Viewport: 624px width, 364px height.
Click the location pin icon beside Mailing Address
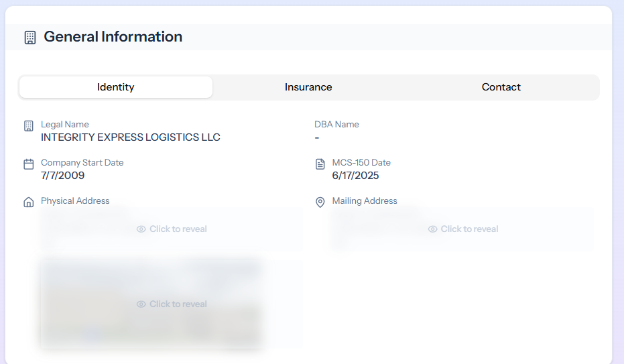point(320,202)
